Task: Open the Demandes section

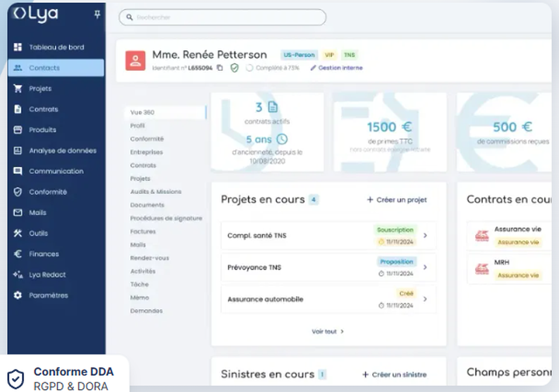Action: [x=146, y=311]
